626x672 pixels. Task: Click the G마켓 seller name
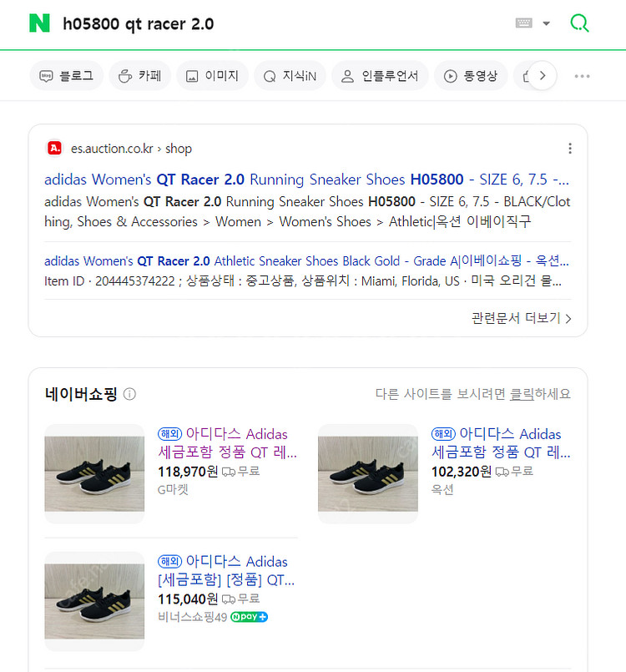(173, 489)
